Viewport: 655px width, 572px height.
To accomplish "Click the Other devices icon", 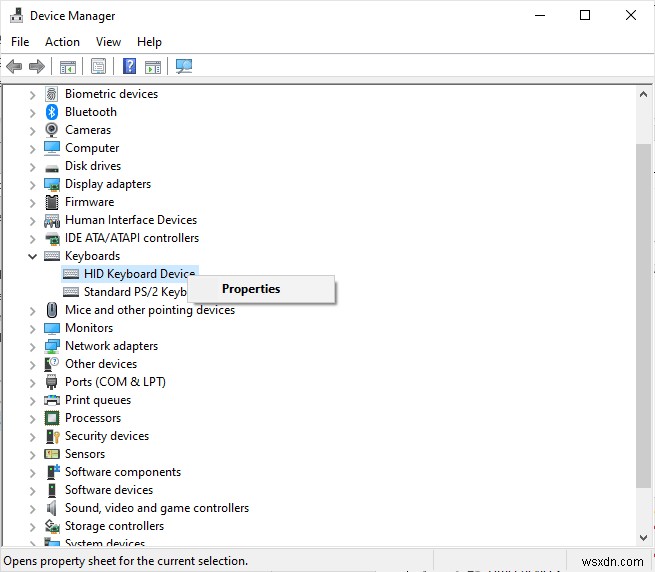I will pos(52,364).
